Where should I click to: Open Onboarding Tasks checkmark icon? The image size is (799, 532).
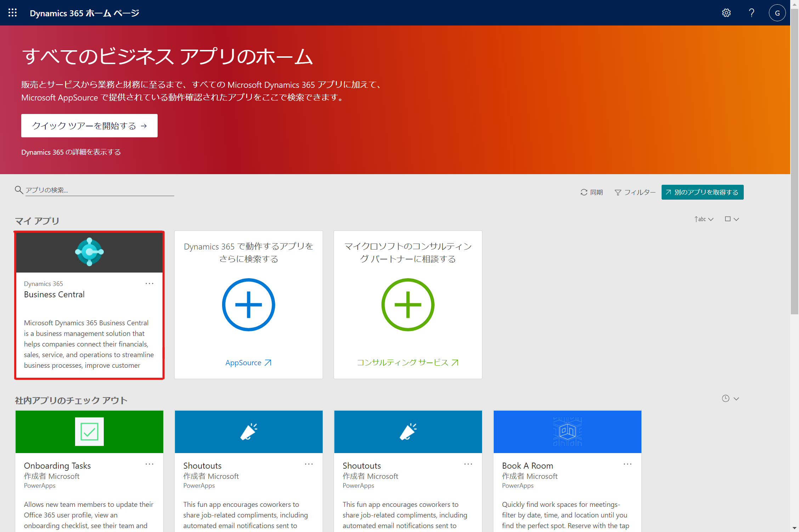pyautogui.click(x=89, y=431)
